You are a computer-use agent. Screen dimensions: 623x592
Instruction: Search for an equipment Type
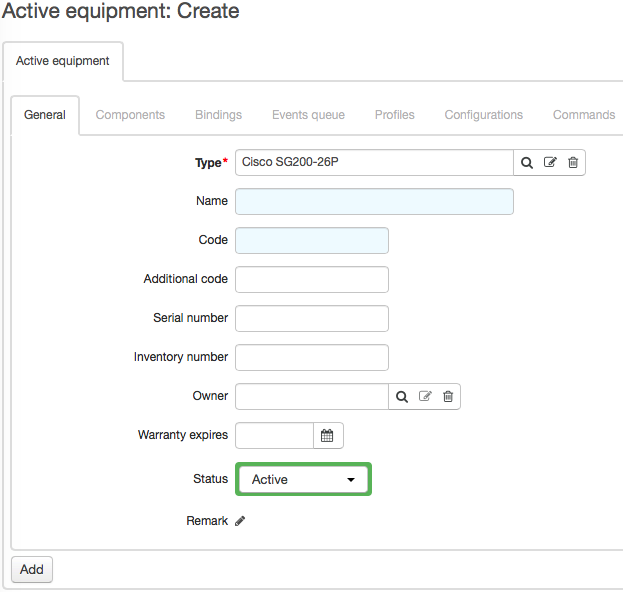point(526,163)
